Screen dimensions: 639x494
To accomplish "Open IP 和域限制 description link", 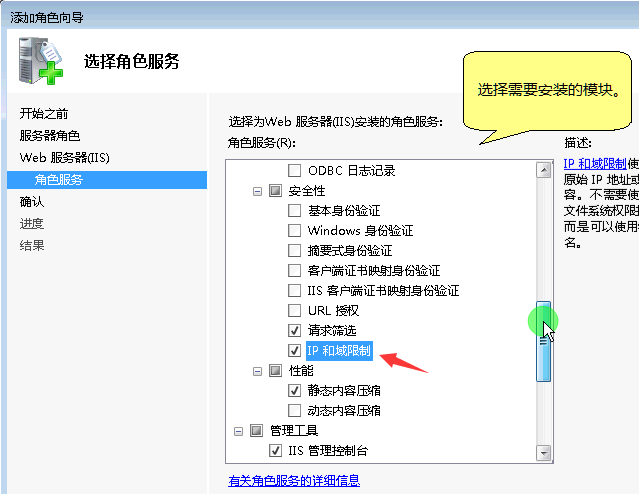I will click(x=595, y=163).
